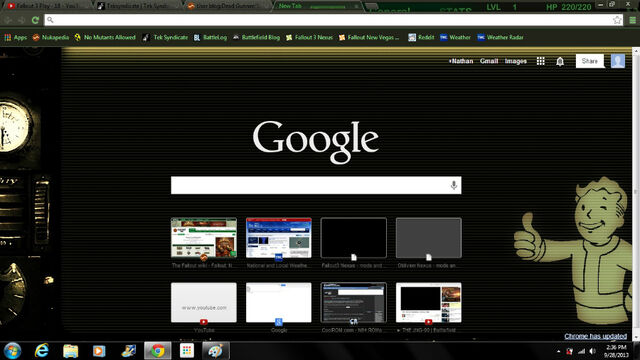
Task: Open the Google apps grid icon
Action: (x=540, y=61)
